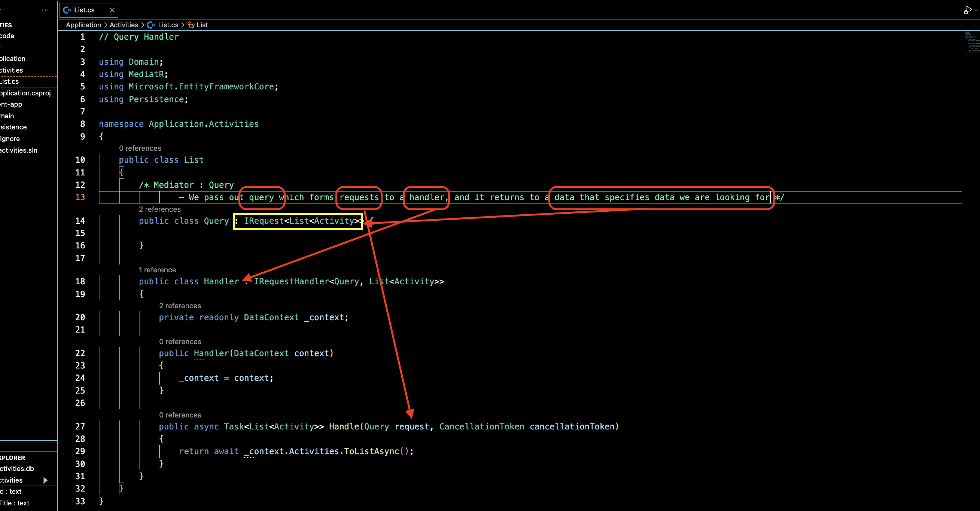This screenshot has height=511, width=980.
Task: Open the sidebar more actions ellipsis
Action: click(45, 10)
